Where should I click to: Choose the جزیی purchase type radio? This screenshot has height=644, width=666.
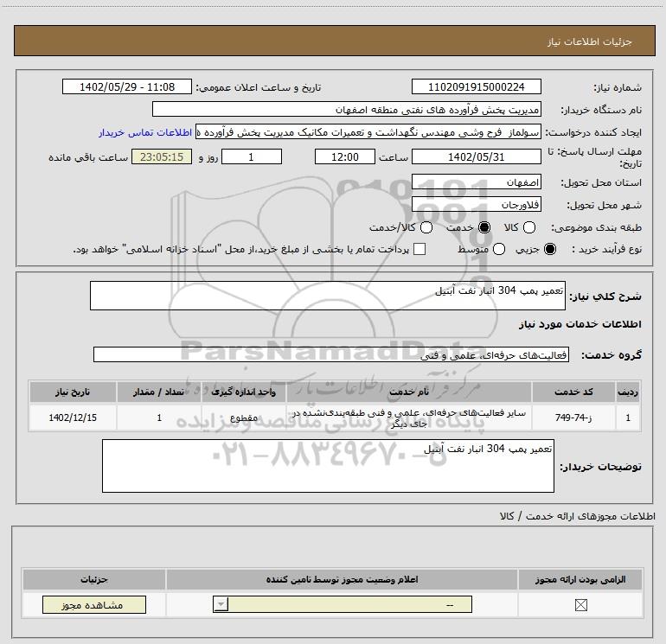549,249
